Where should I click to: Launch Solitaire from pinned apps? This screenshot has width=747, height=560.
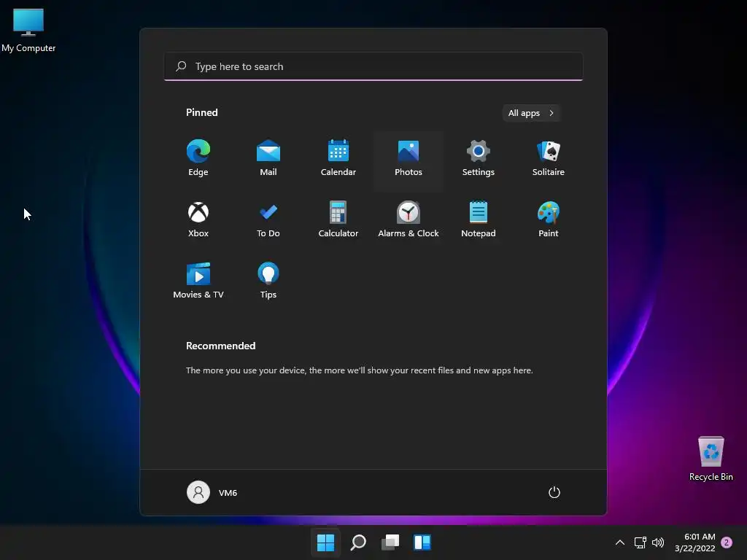pos(549,159)
